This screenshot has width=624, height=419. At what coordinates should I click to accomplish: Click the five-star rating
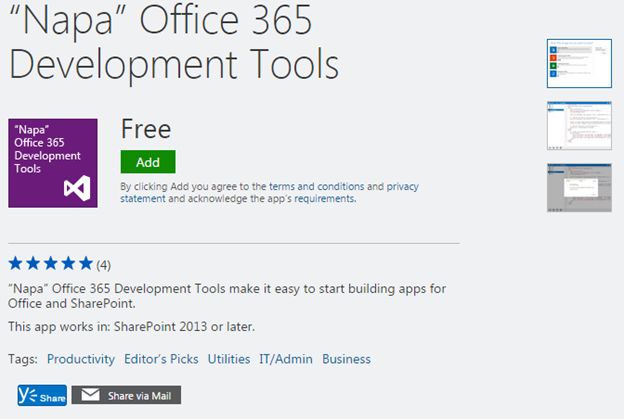(51, 263)
